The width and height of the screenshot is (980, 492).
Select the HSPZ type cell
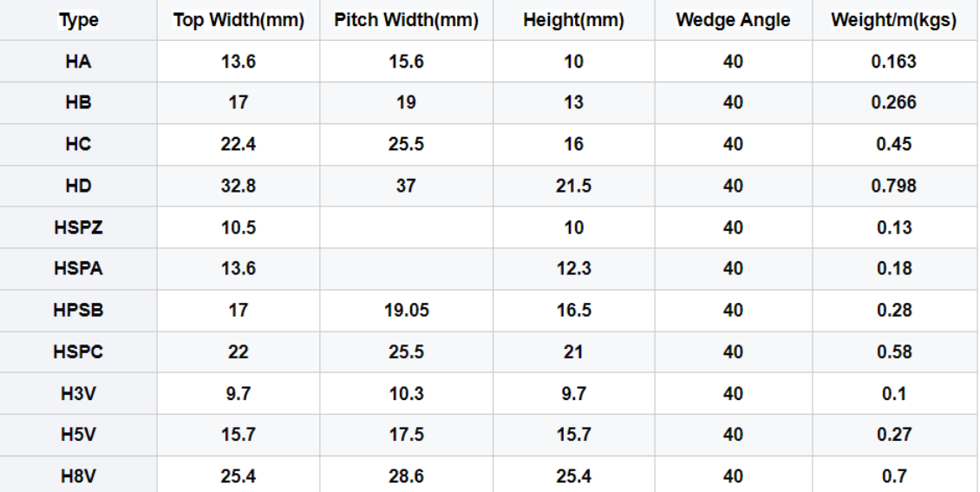78,227
